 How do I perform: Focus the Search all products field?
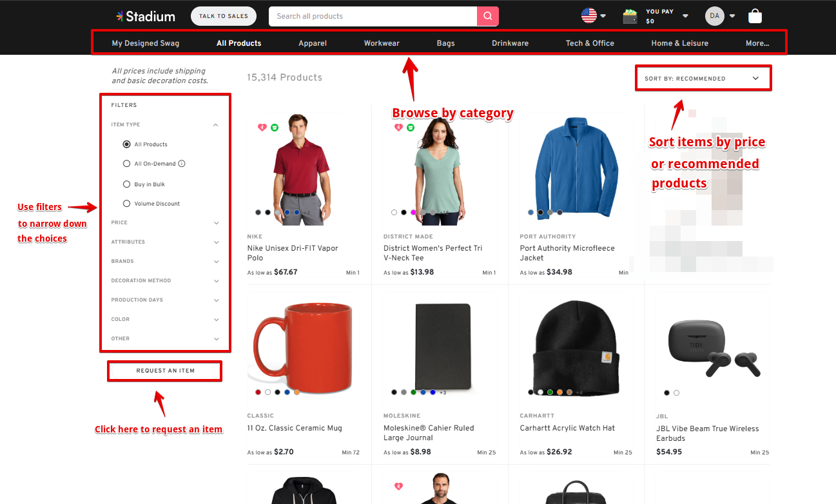pyautogui.click(x=373, y=16)
